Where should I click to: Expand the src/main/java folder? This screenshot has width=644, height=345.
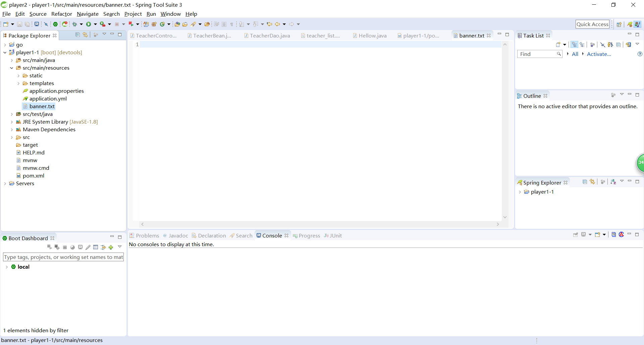(x=12, y=60)
